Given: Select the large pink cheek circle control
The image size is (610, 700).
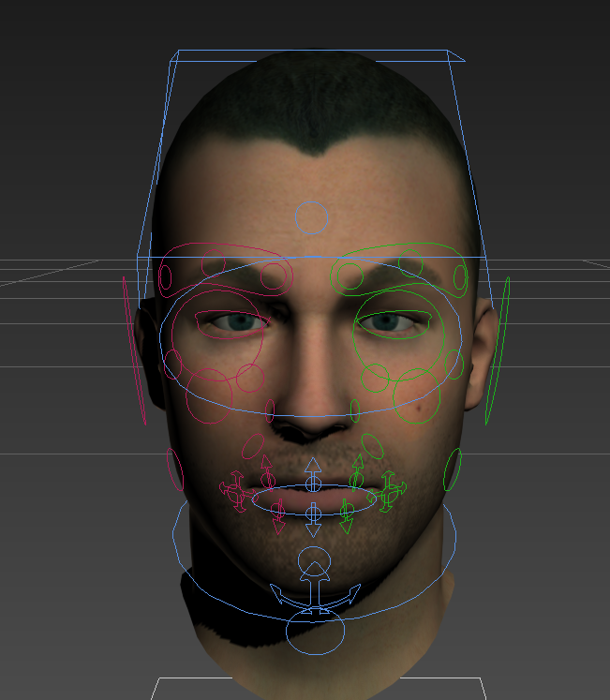Looking at the screenshot, I should [x=209, y=395].
